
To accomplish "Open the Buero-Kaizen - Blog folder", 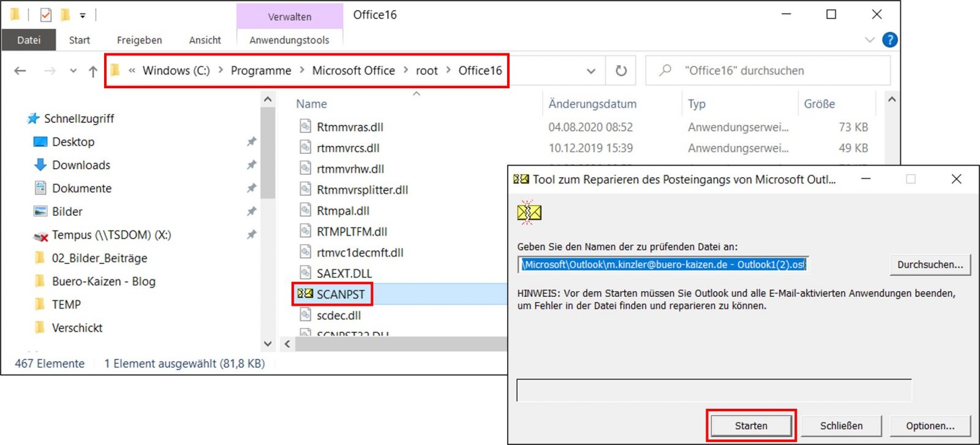I will click(104, 281).
